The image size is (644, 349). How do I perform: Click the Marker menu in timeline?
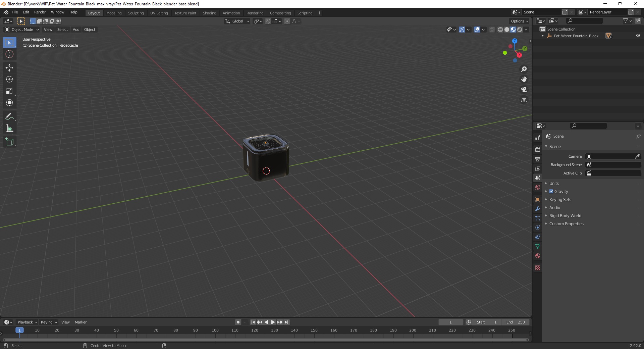(80, 322)
